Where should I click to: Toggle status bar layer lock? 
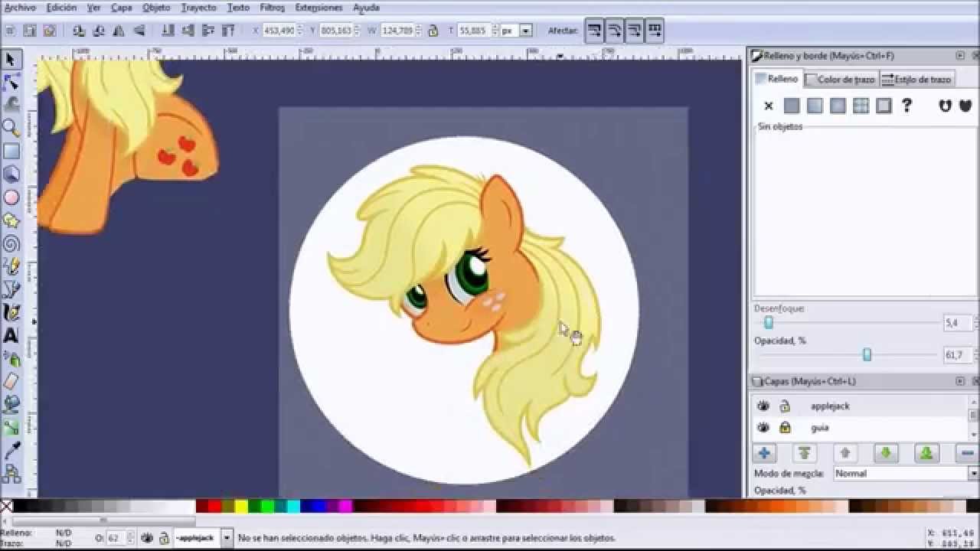click(x=163, y=538)
